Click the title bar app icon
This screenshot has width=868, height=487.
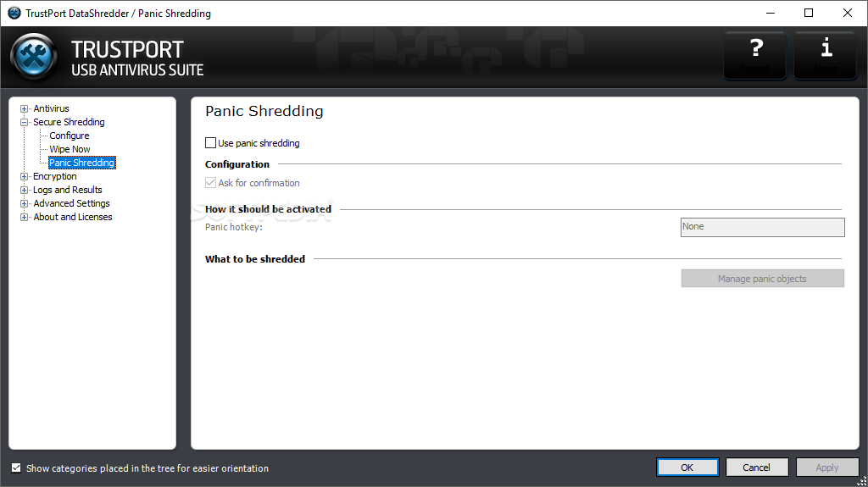tap(14, 13)
